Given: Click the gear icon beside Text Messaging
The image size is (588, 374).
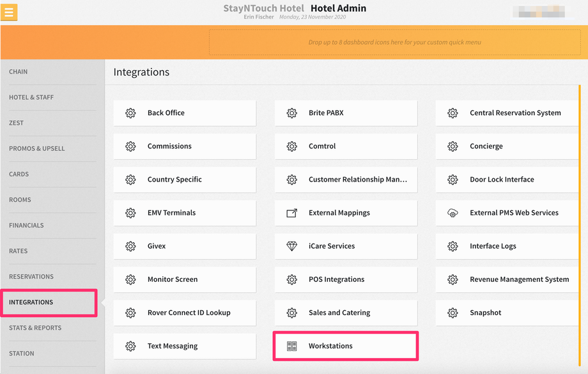Looking at the screenshot, I should [130, 347].
